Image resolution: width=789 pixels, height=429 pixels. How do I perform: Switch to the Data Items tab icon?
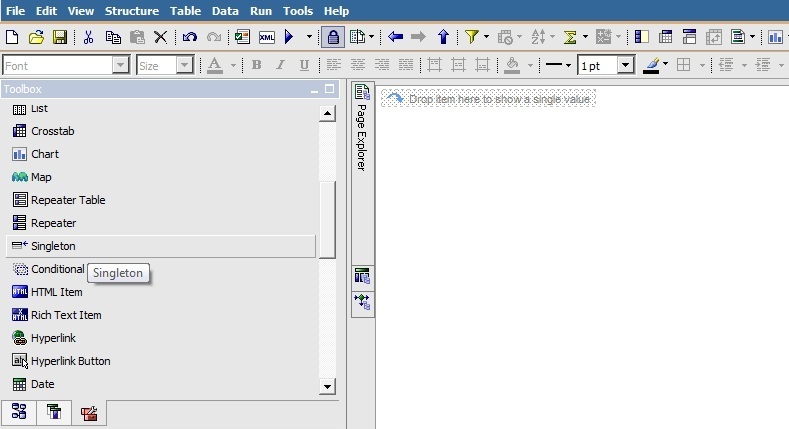coord(54,411)
